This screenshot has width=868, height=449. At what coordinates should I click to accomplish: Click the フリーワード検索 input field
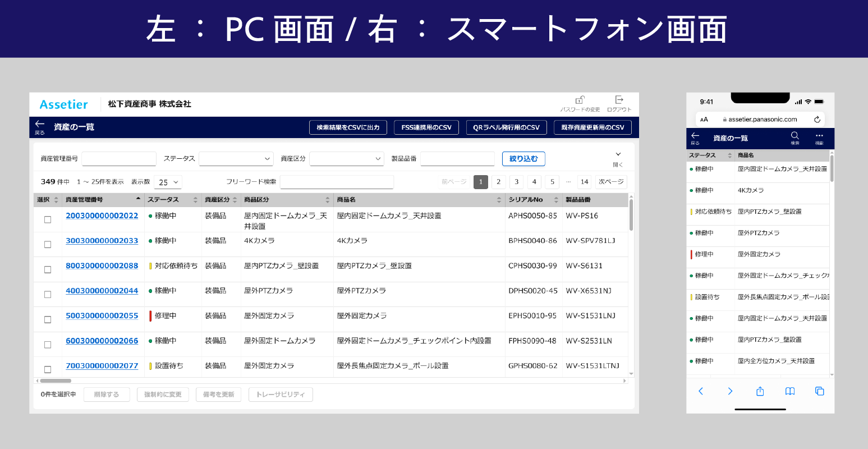point(337,182)
